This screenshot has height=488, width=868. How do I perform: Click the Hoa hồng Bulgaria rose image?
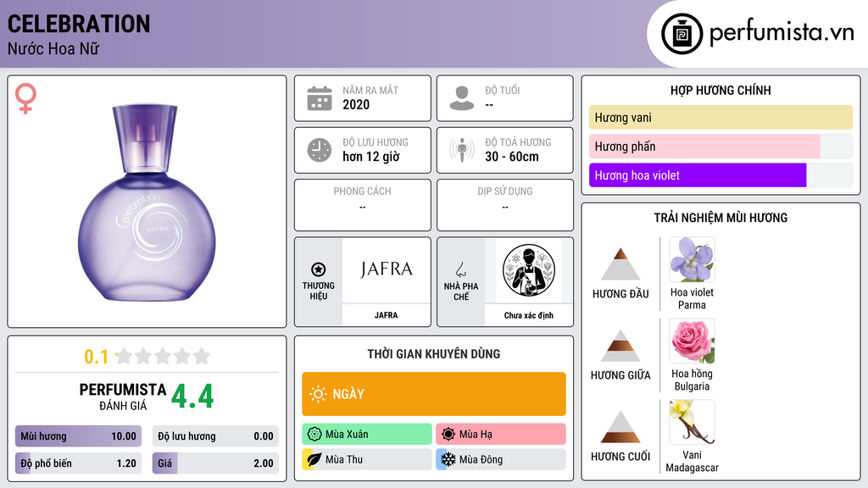click(x=692, y=341)
